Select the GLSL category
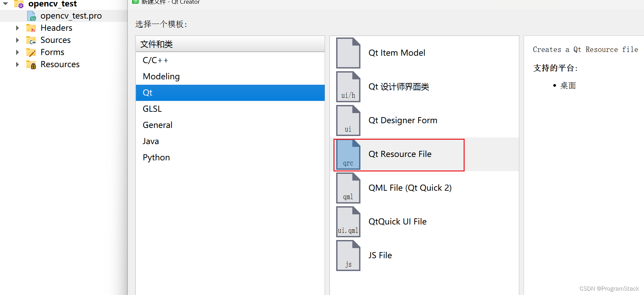 click(x=230, y=109)
